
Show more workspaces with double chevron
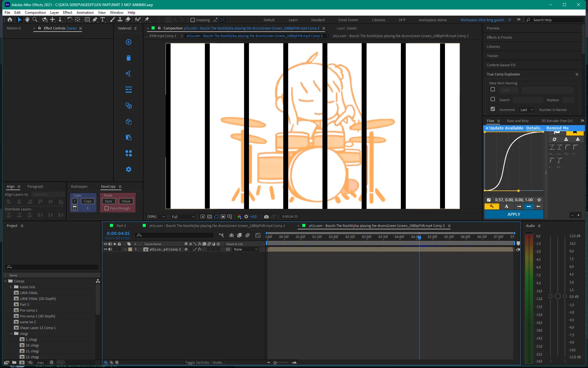(x=519, y=20)
